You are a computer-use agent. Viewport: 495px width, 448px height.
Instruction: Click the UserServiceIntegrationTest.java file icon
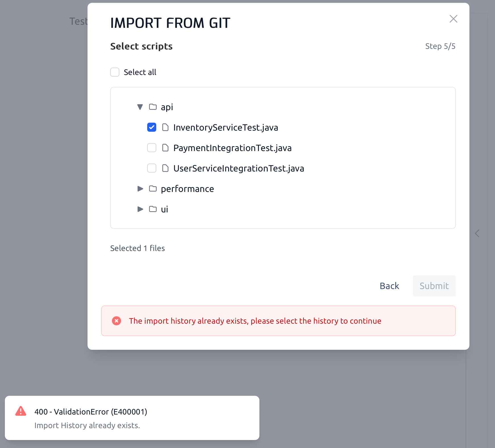pos(165,168)
